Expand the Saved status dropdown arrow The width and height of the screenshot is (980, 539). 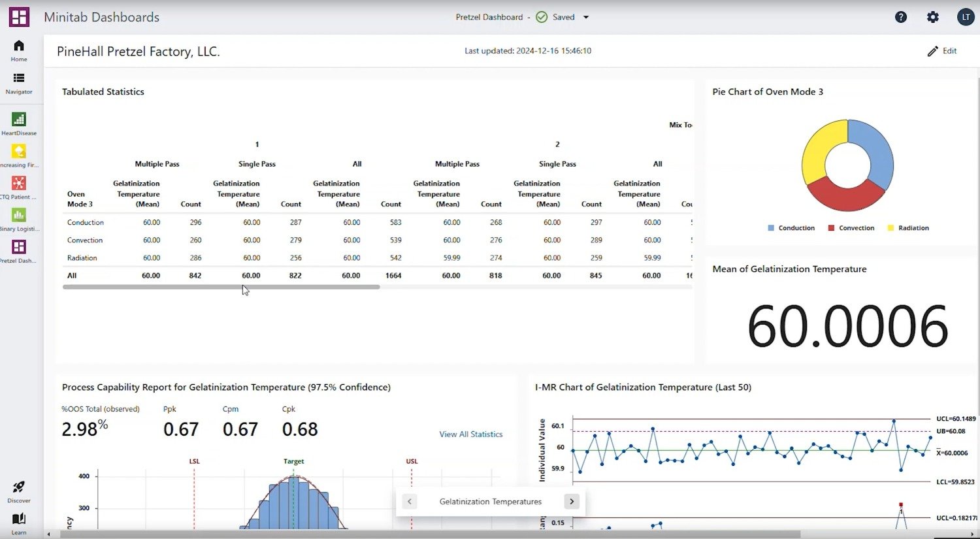pos(586,18)
